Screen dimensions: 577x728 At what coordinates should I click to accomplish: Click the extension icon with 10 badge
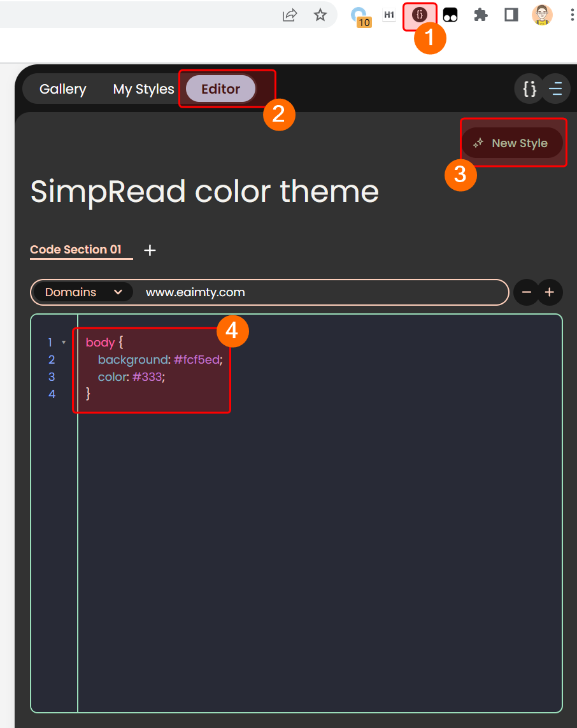click(360, 16)
